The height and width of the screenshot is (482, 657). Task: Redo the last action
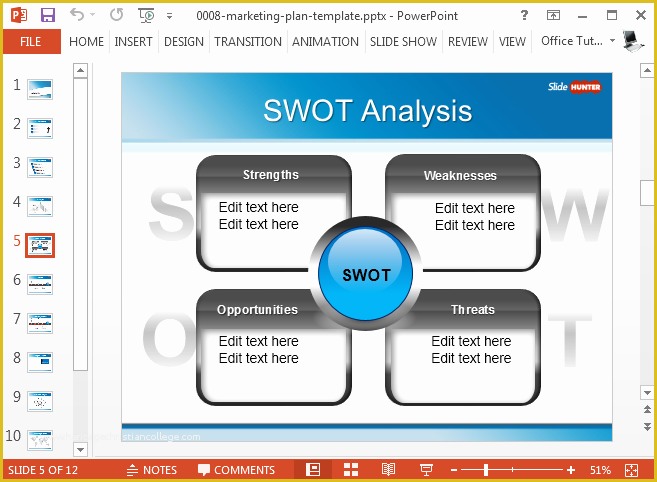pyautogui.click(x=116, y=15)
